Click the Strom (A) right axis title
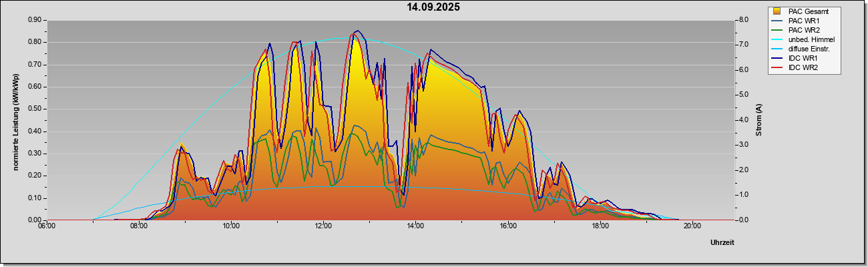868x267 pixels. 758,120
